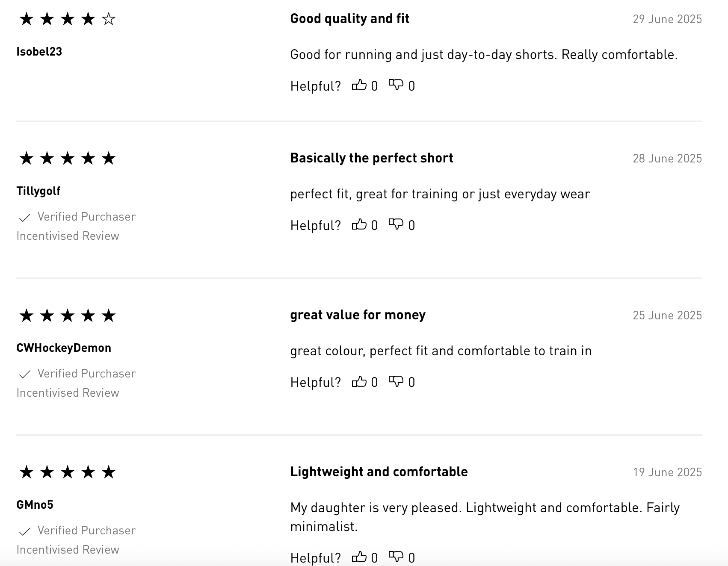Image resolution: width=728 pixels, height=566 pixels.
Task: Click 'Incentivised Review' label under CWHockeyDemon
Action: [x=68, y=393]
